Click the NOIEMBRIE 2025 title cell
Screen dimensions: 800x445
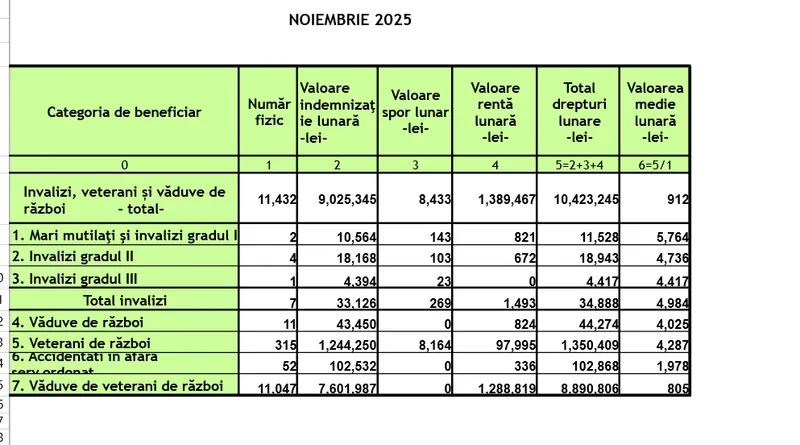coord(350,20)
